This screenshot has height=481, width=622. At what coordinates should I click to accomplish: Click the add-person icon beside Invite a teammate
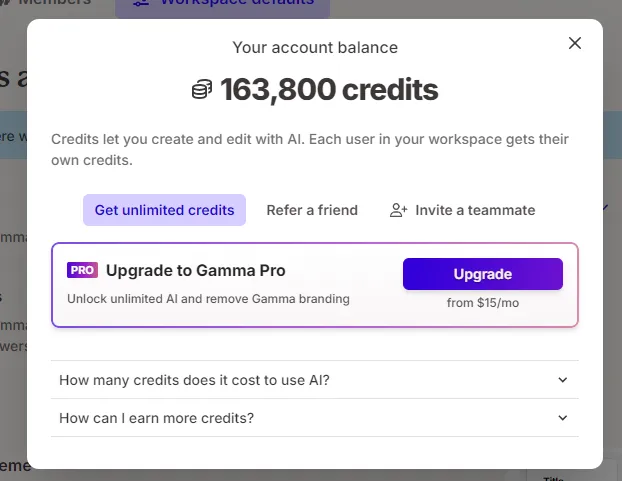tap(398, 210)
